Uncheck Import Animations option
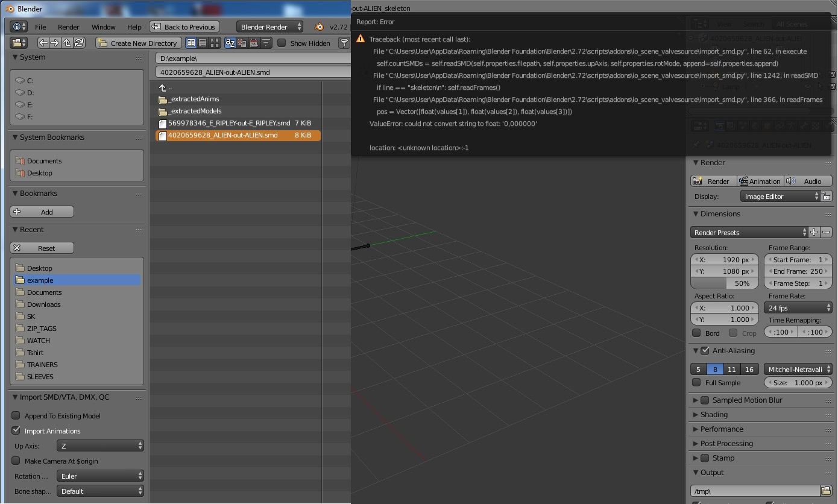838x504 pixels. (16, 430)
